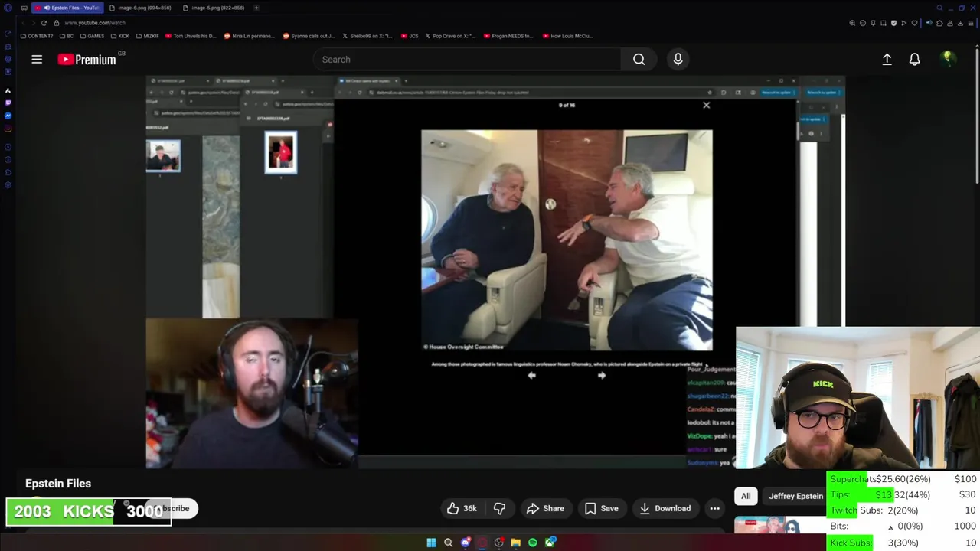This screenshot has height=551, width=980.
Task: Select the All filter chip
Action: 746,496
